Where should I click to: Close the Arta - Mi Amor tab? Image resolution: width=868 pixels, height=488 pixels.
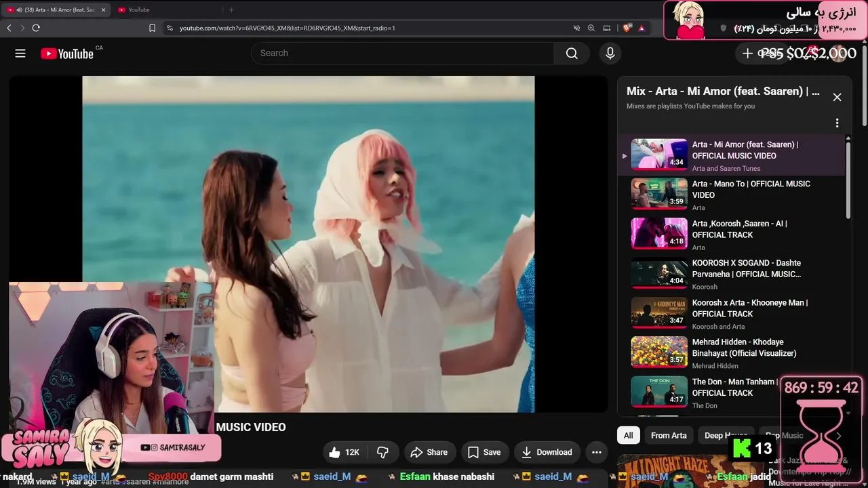104,9
